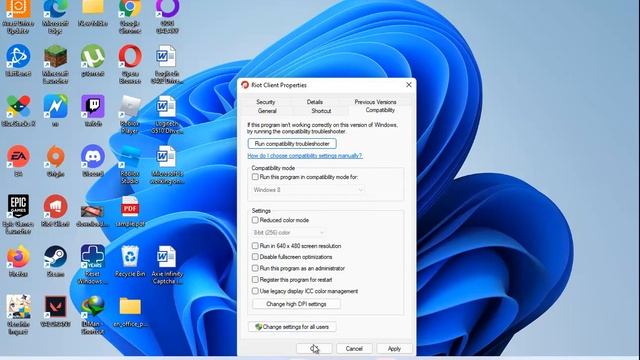
Task: Open the Microsoft Edge desktop shortcut
Action: click(x=56, y=10)
